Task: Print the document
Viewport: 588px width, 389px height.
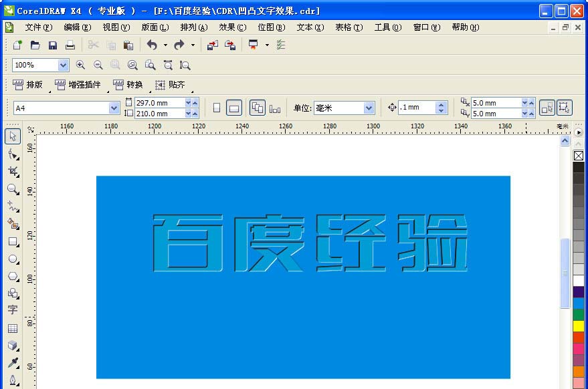Action: pos(70,45)
